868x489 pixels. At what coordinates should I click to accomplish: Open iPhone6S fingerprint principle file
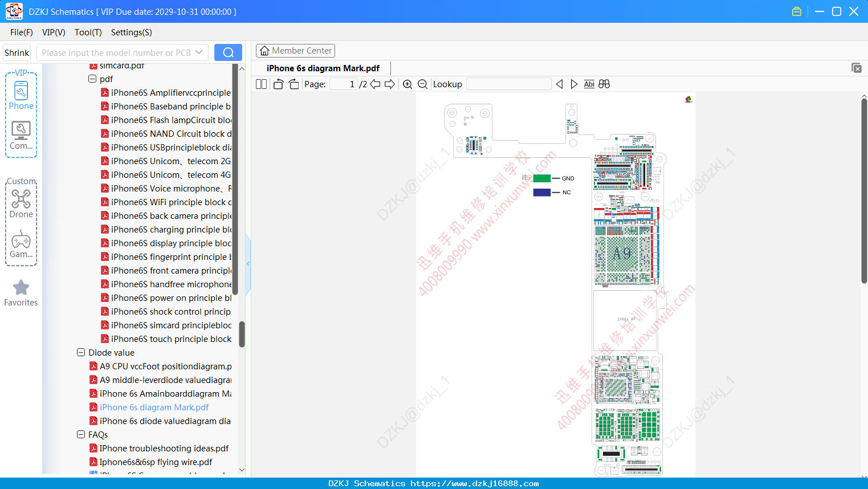coord(171,256)
